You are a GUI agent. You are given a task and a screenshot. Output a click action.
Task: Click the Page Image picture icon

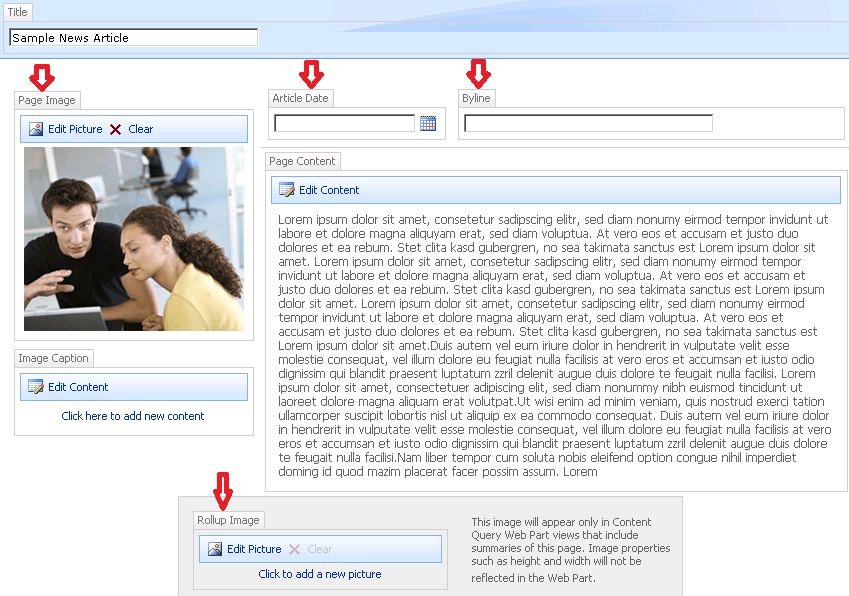36,129
